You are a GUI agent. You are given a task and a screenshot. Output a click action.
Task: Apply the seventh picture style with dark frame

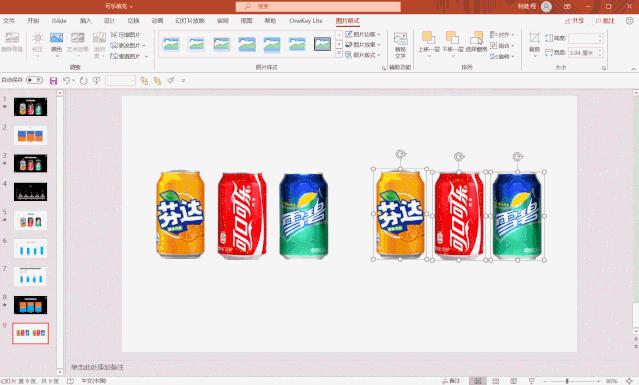(322, 44)
